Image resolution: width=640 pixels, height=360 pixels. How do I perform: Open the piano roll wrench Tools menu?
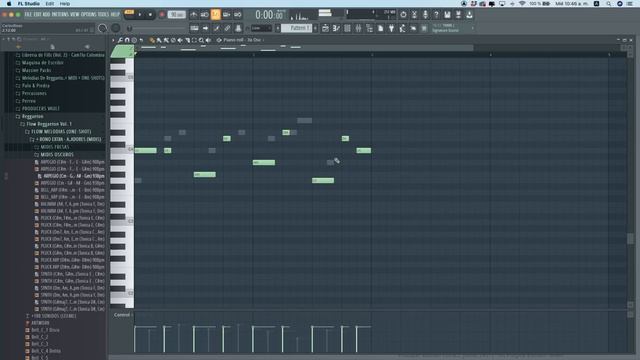tap(120, 40)
